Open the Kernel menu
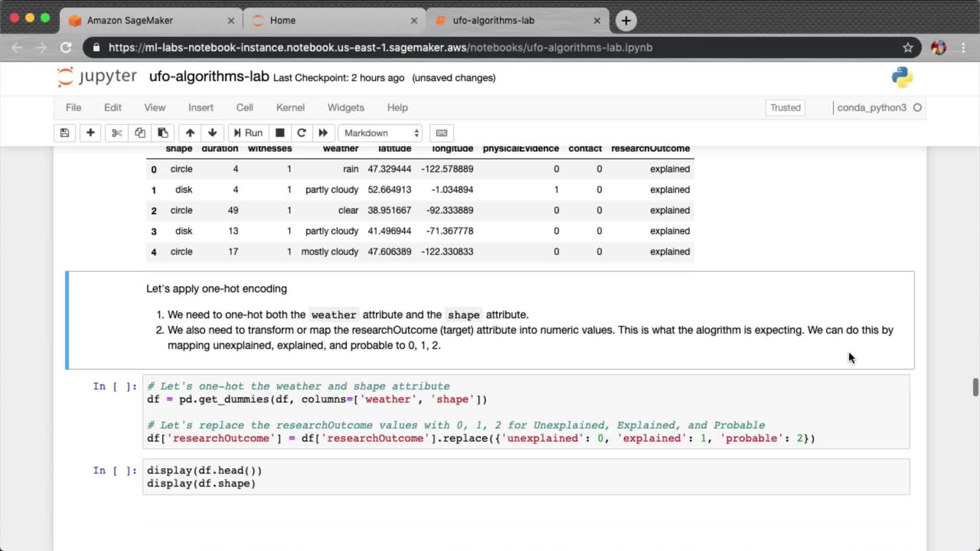The image size is (980, 551). [290, 108]
